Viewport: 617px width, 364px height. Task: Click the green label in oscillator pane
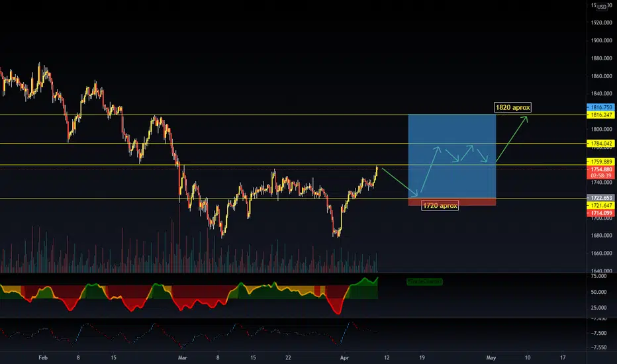[424, 282]
